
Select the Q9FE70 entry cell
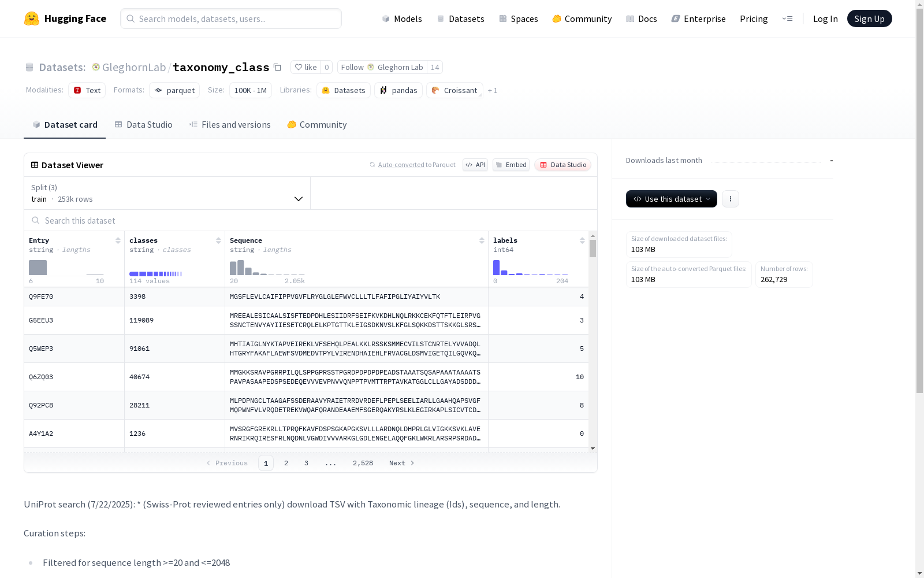74,297
